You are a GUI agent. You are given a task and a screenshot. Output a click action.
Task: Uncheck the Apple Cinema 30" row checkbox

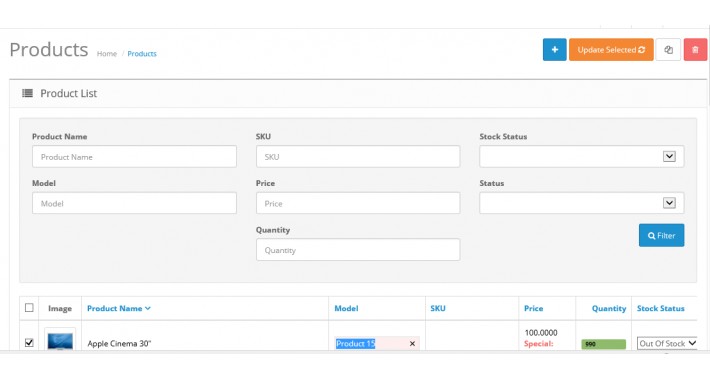coord(29,342)
